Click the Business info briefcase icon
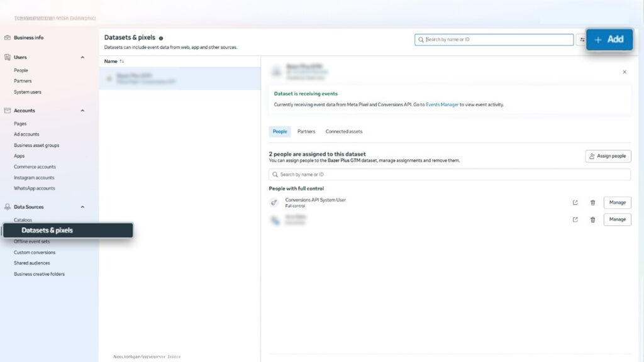 coord(8,38)
